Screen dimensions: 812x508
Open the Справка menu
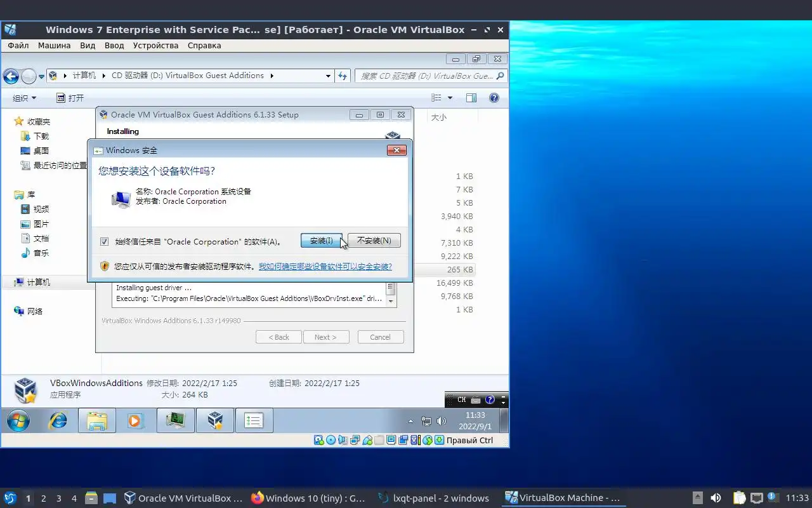click(x=204, y=45)
